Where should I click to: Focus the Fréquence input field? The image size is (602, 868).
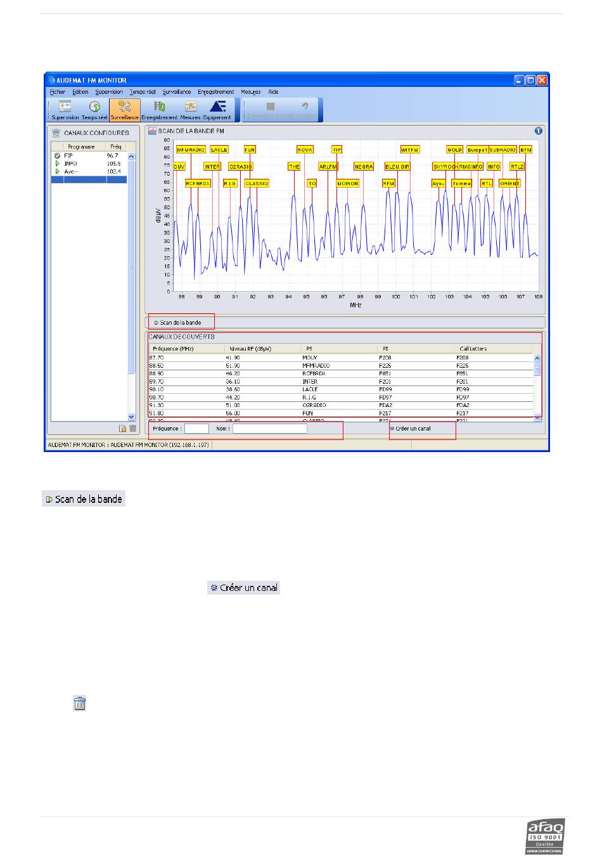click(196, 429)
